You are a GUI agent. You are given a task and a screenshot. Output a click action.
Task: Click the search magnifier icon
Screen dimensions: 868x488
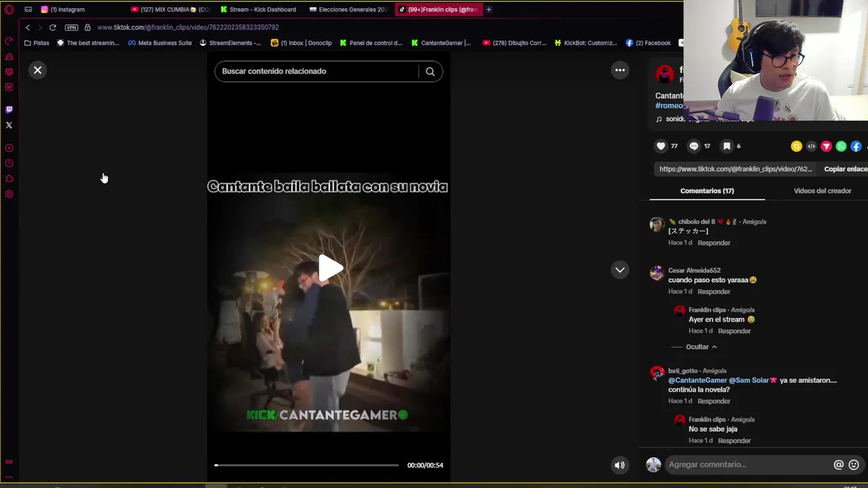pos(430,71)
